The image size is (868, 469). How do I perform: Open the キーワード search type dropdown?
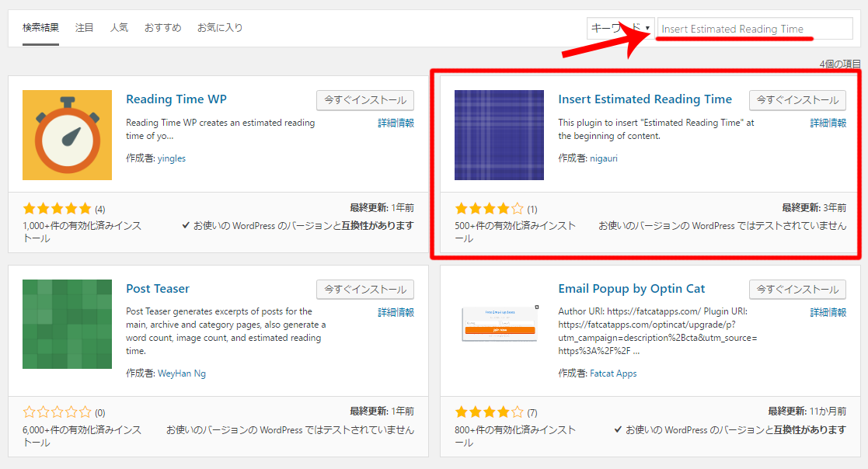pyautogui.click(x=621, y=28)
